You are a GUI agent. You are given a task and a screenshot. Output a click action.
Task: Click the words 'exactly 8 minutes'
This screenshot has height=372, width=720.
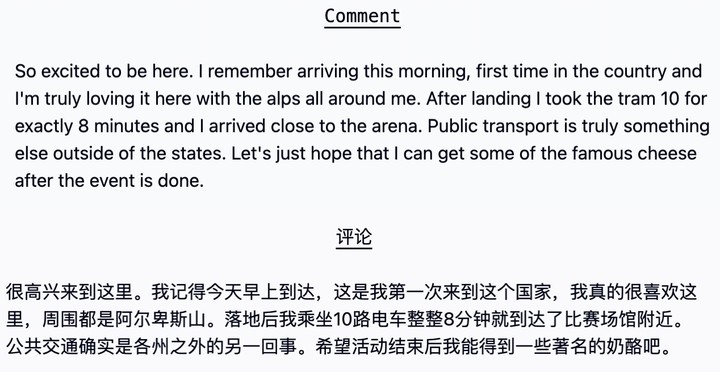[x=87, y=126]
